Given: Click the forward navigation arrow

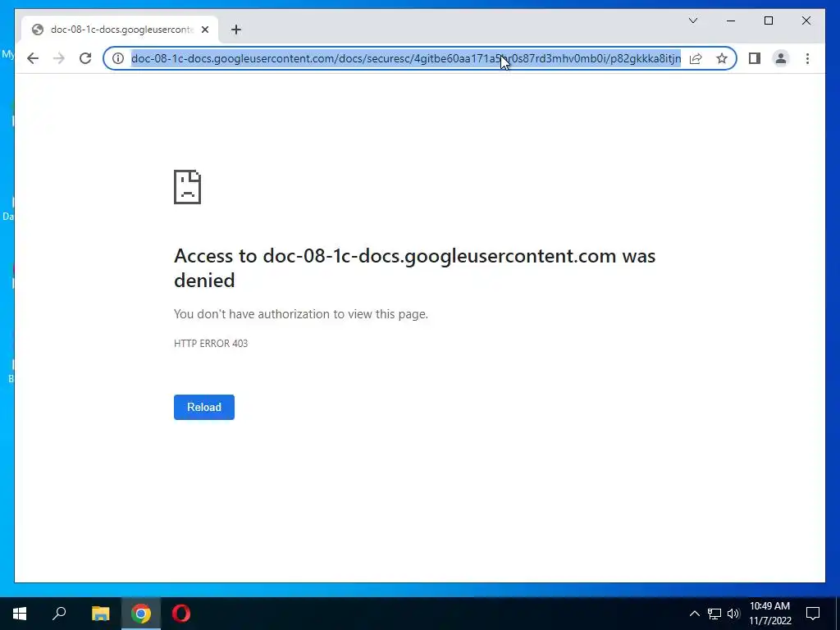Looking at the screenshot, I should pos(59,58).
